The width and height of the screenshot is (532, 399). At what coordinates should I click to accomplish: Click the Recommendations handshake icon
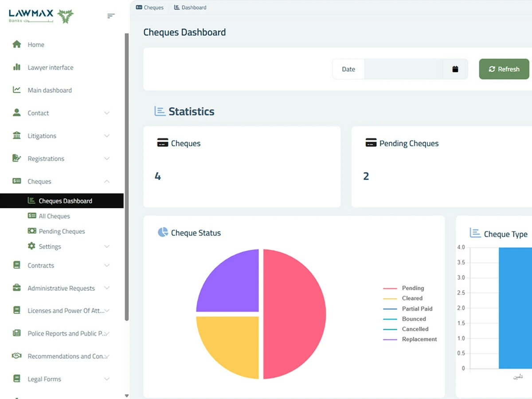[x=17, y=356]
